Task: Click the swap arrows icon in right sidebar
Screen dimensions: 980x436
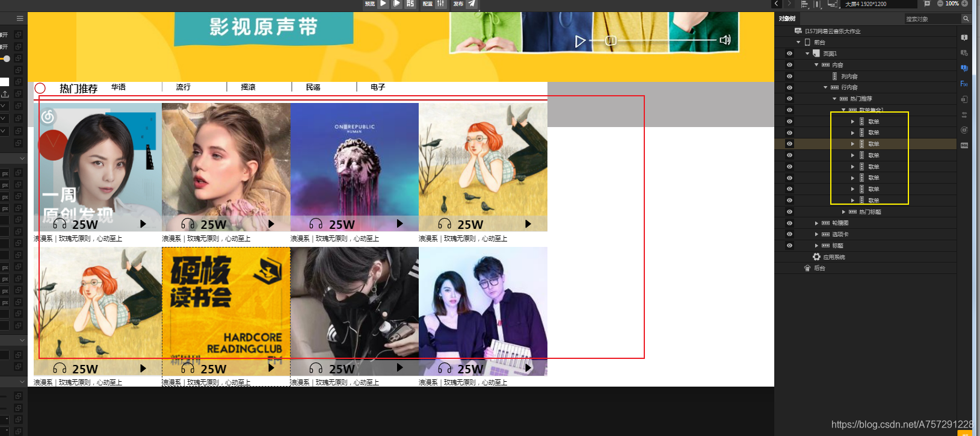Action: [964, 114]
